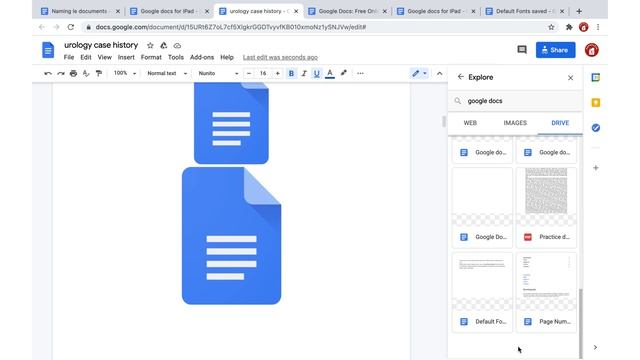Click the Move to Drive folder icon

pyautogui.click(x=164, y=46)
